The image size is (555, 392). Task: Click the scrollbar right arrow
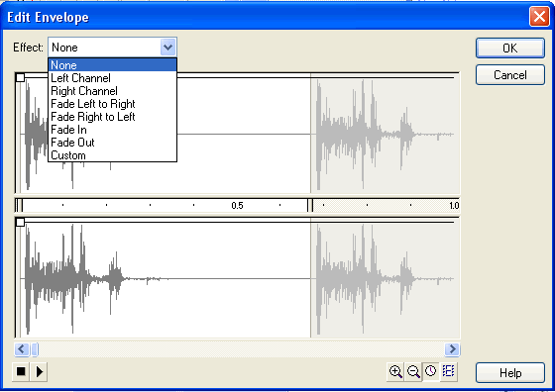coord(452,349)
